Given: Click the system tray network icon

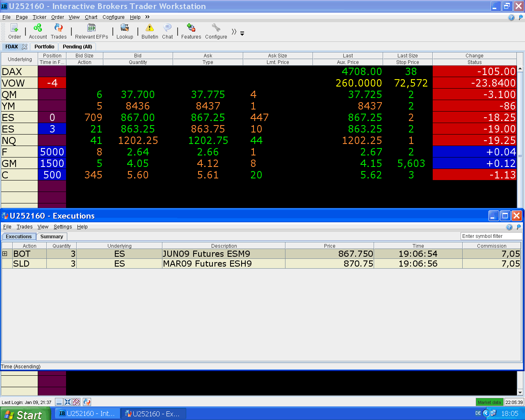Looking at the screenshot, I should 493,413.
